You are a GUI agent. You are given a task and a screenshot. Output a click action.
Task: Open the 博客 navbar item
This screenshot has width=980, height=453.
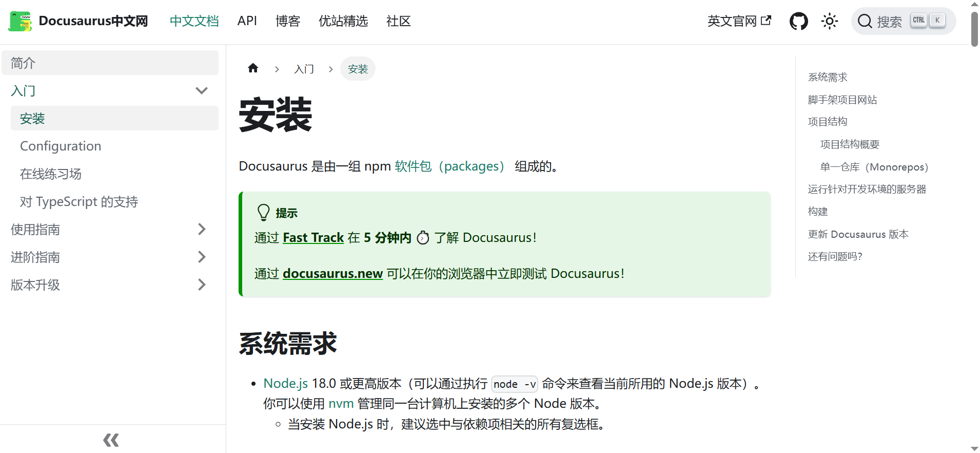click(x=287, y=21)
